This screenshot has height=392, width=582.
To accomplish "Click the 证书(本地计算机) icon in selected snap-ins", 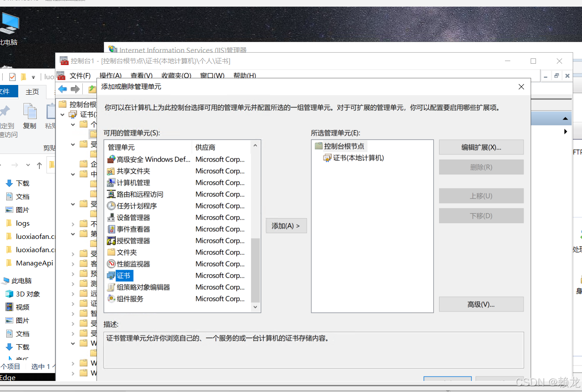I will pyautogui.click(x=328, y=158).
